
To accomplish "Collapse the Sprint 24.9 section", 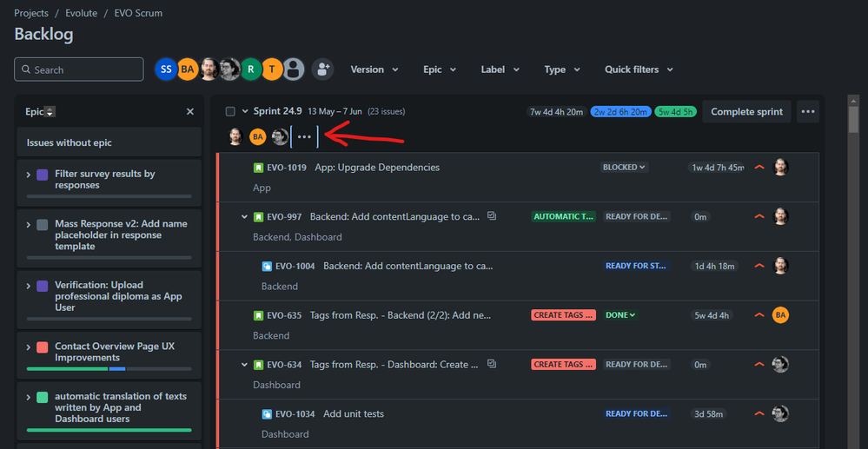I will 245,111.
